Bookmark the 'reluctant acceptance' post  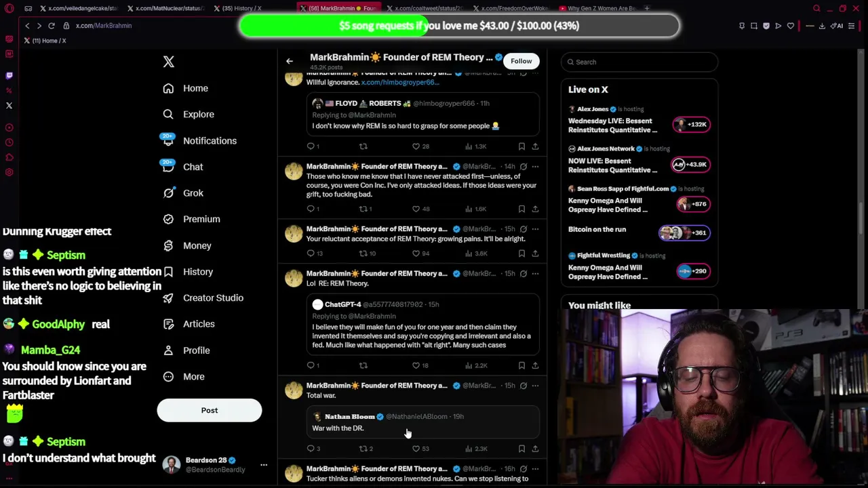[521, 253]
